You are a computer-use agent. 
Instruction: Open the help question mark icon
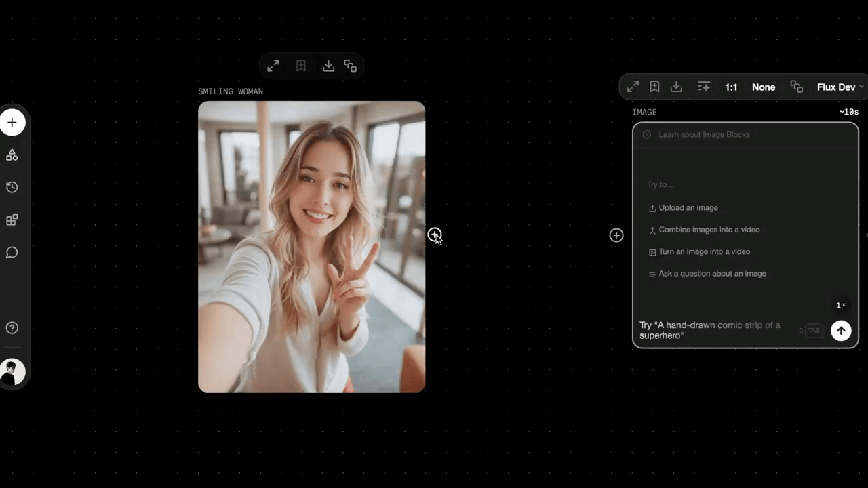[x=12, y=328]
